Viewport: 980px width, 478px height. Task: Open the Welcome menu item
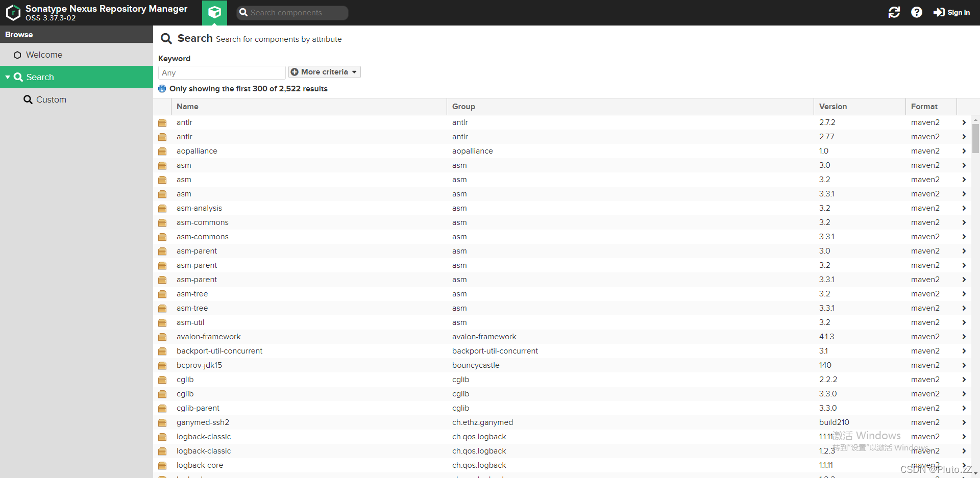77,55
